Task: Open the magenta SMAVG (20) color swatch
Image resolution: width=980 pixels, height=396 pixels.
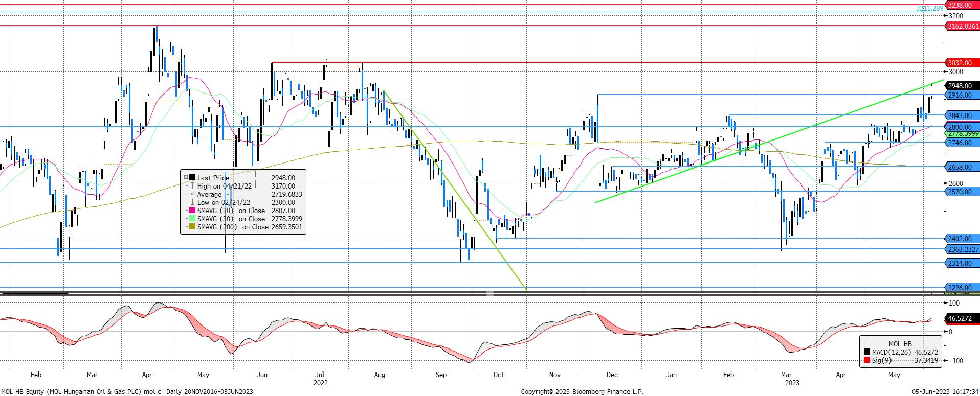Action: (192, 211)
